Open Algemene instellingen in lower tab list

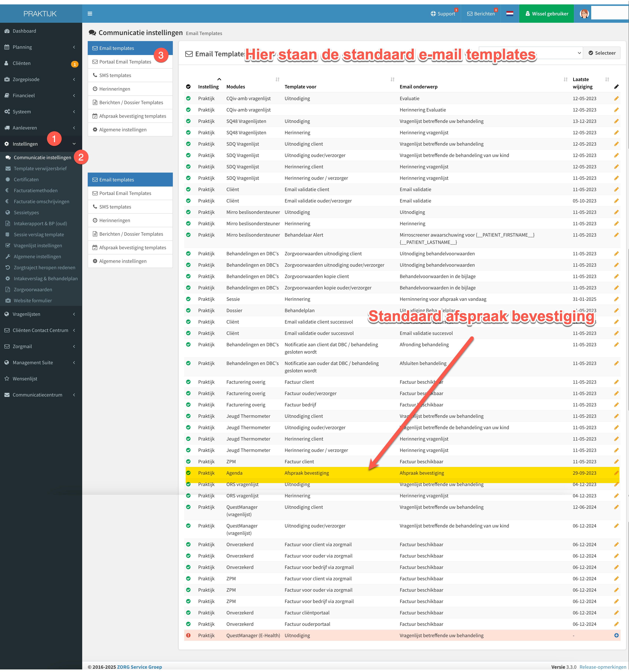(x=130, y=261)
